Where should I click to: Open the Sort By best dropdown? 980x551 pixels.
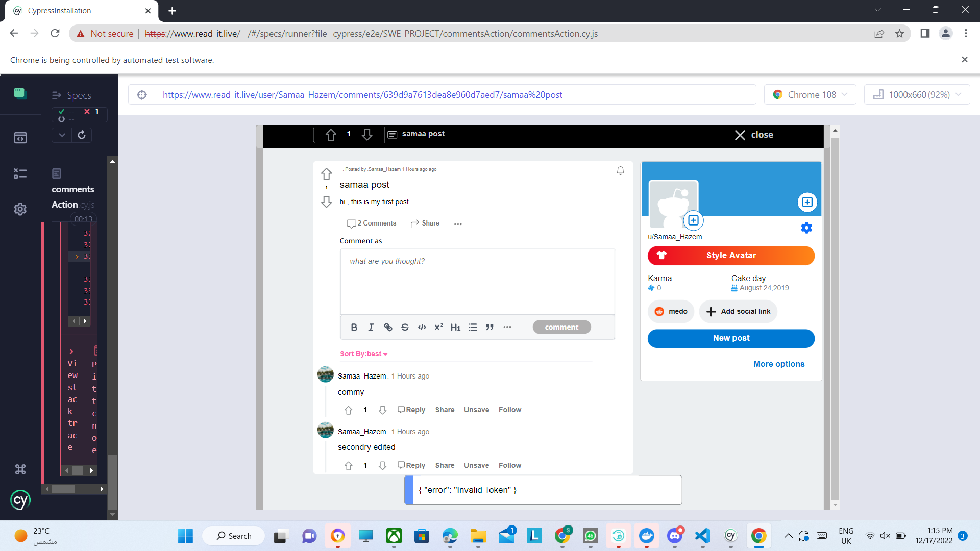pos(364,354)
